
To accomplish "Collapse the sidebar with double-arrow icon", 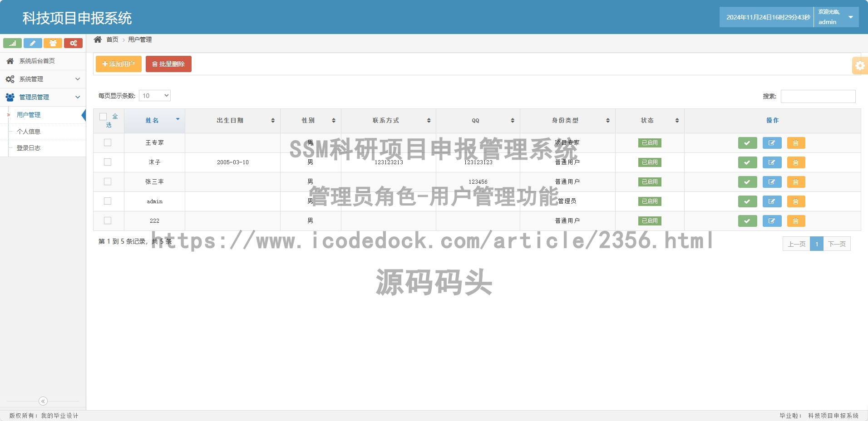I will (43, 401).
